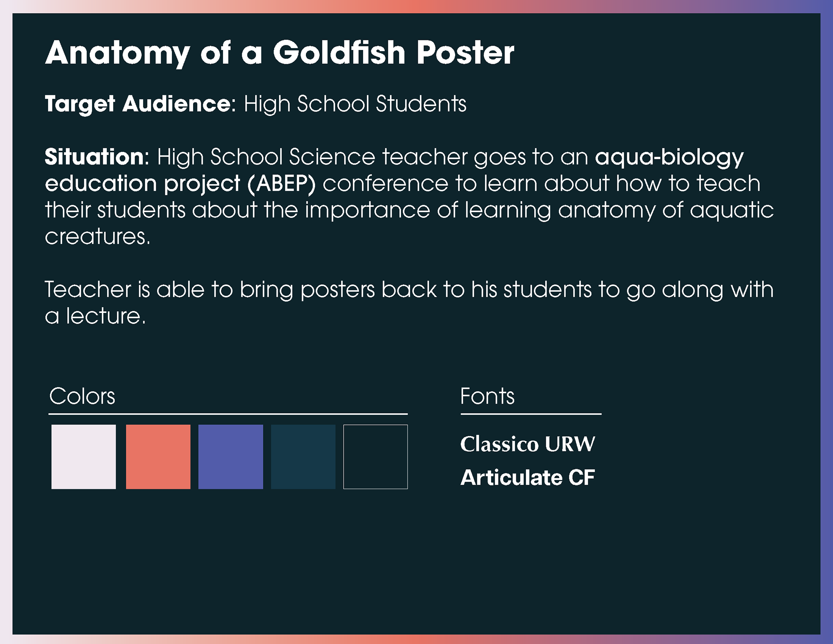Pick the purple-blue color swatch
Viewport: 833px width, 644px height.
pos(230,457)
